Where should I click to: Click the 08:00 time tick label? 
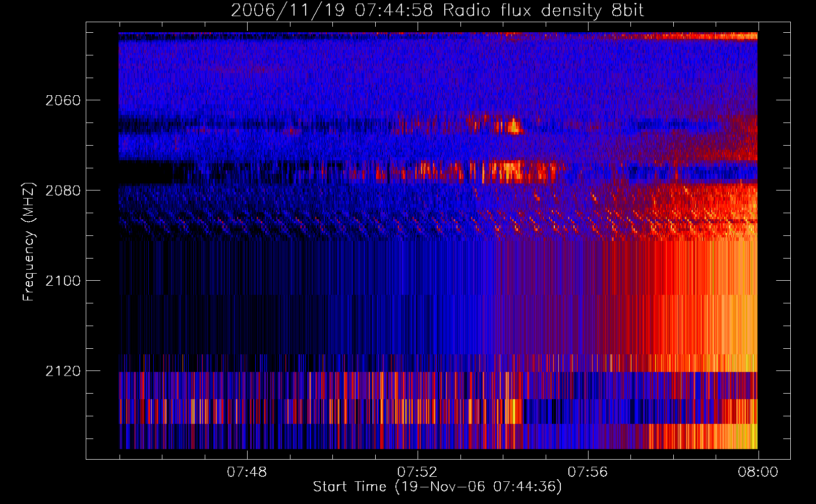point(758,472)
